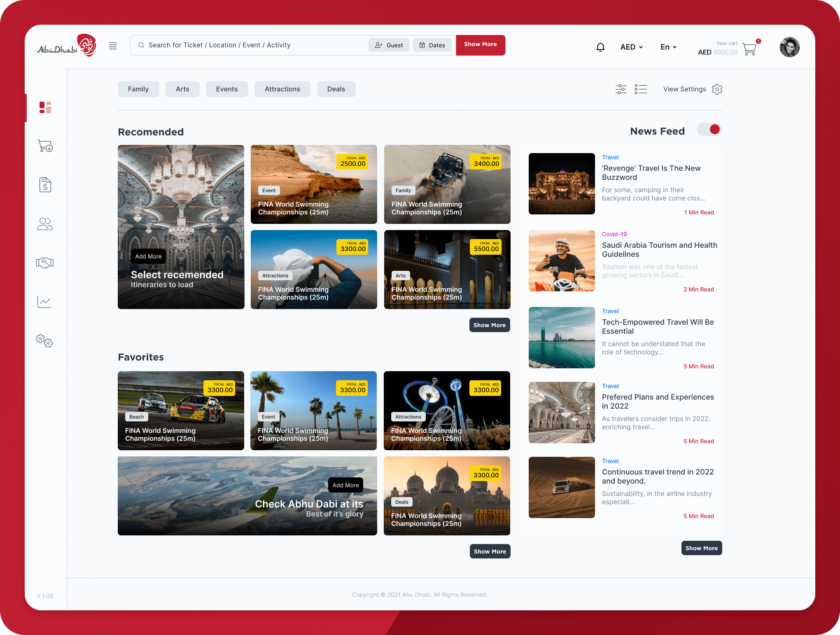Open Tech-Empowered Travel Will Be Essential article

[658, 327]
